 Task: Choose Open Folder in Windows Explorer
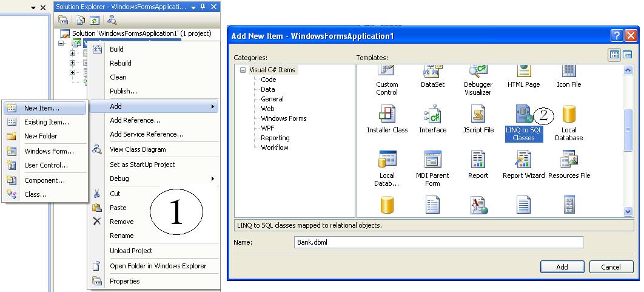coord(154,266)
